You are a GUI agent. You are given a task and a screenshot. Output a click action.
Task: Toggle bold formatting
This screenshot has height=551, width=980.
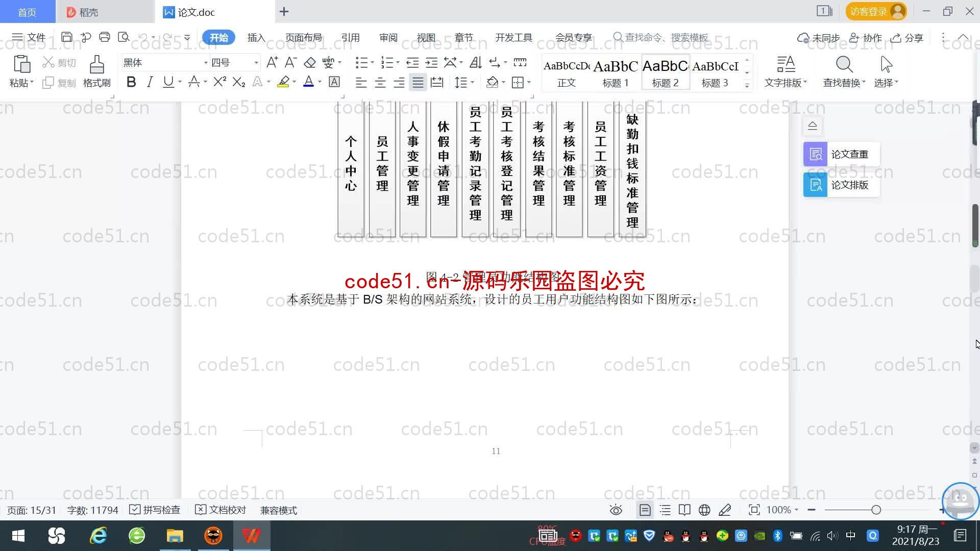(x=131, y=82)
